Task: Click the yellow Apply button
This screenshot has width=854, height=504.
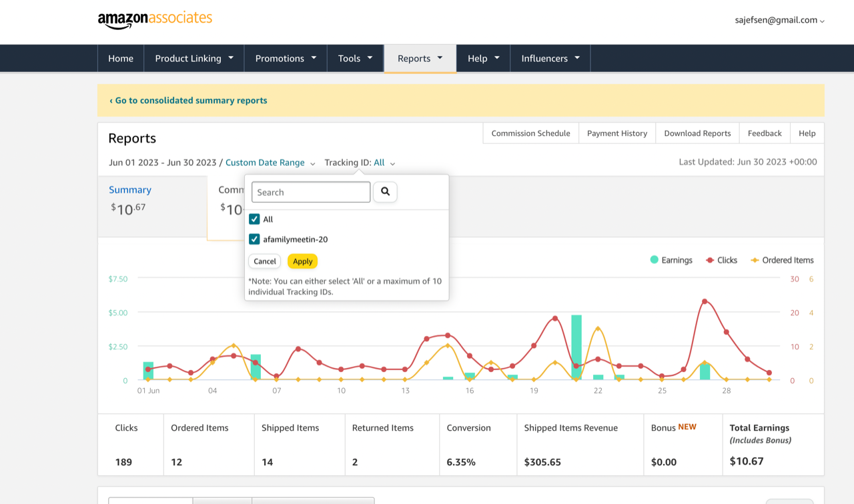Action: click(302, 261)
